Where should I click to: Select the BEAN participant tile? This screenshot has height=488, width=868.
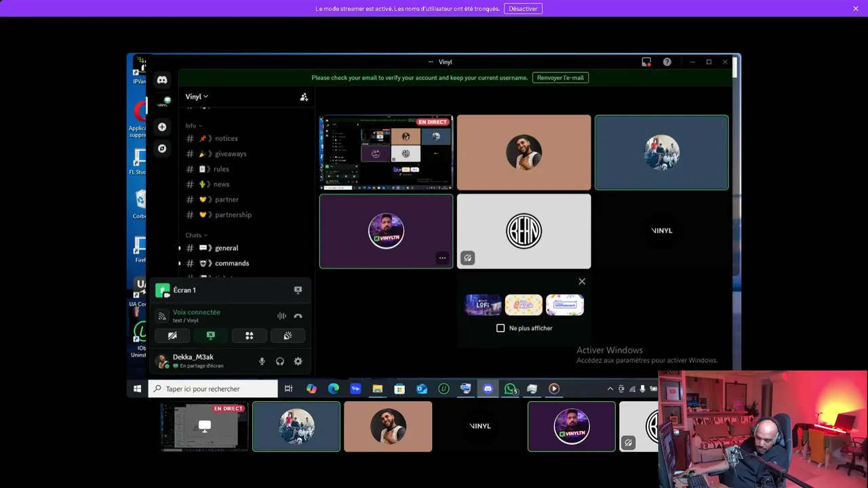(x=524, y=231)
